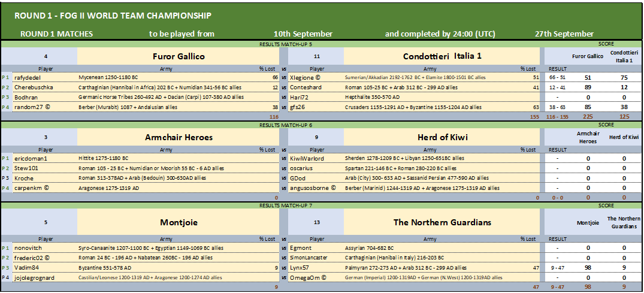This screenshot has height=293, width=644.
Task: Select the 9 - 47 result for Vadim84
Action: tap(557, 267)
